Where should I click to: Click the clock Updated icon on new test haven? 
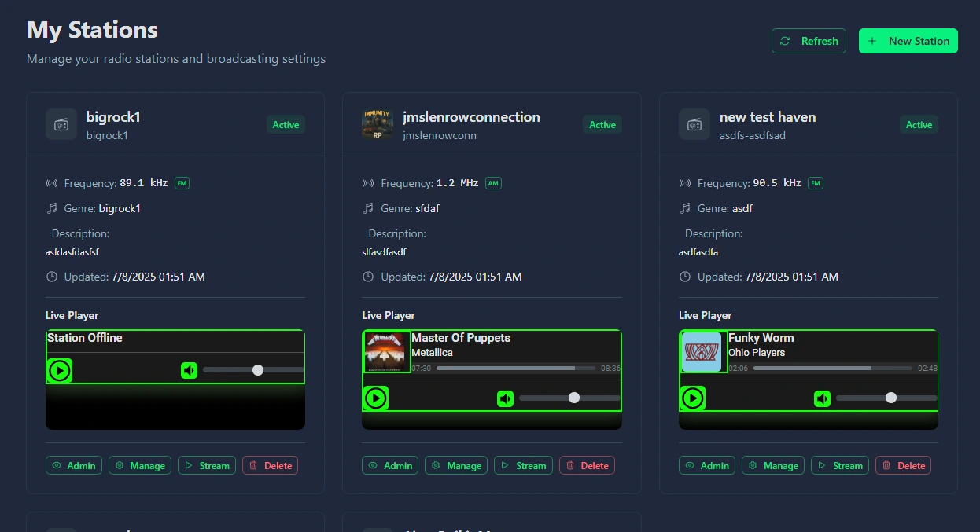pos(685,277)
